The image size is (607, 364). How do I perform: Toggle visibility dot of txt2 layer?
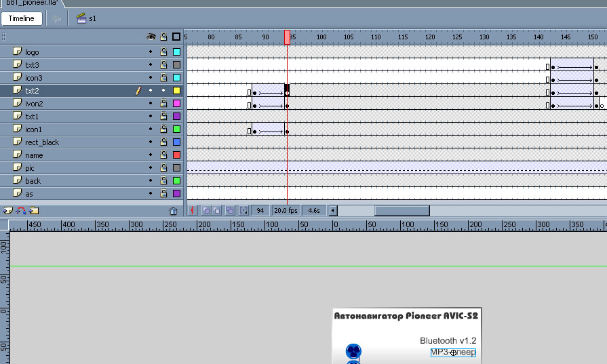click(x=151, y=90)
